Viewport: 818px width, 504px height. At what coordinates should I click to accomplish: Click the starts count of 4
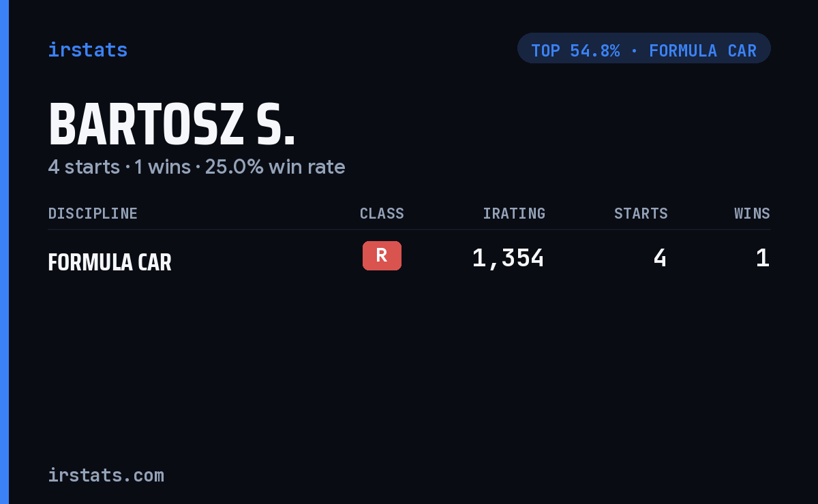tap(660, 258)
